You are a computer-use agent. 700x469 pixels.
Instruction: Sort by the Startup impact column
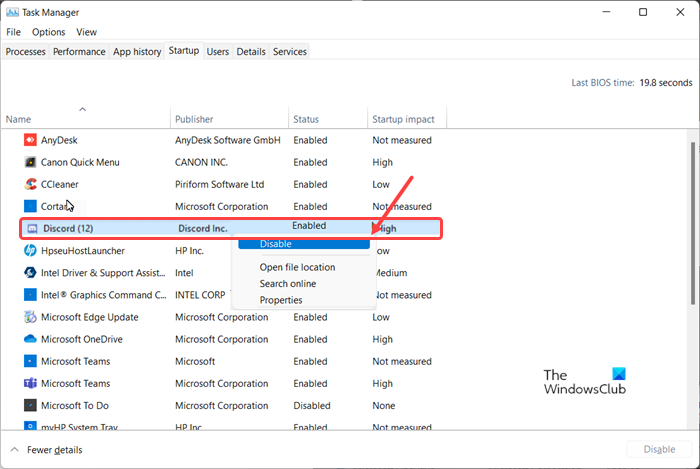(x=400, y=119)
